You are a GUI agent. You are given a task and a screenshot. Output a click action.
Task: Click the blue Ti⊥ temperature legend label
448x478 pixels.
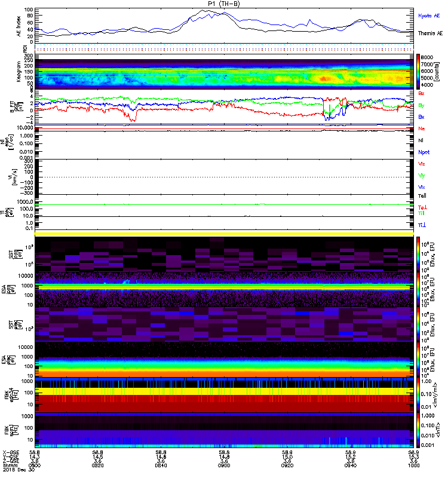click(x=422, y=225)
